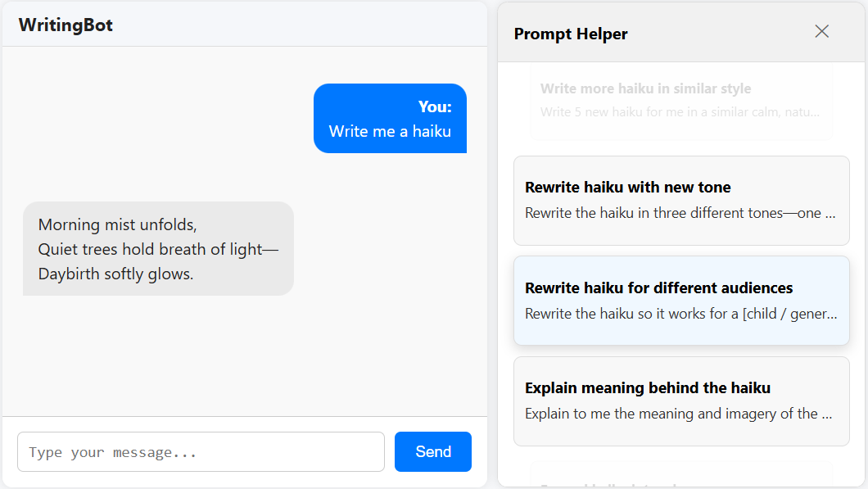Click the blue 'Write me a haiku' bubble

(x=390, y=119)
